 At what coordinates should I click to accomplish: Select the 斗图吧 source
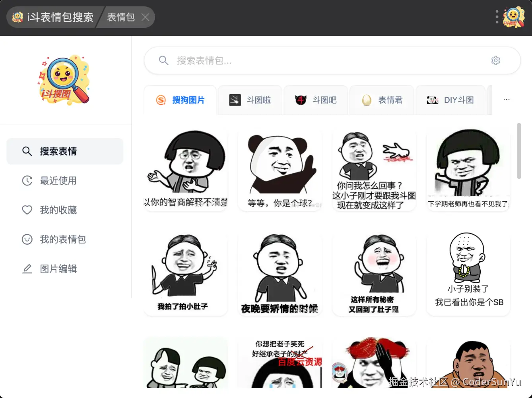click(x=316, y=100)
